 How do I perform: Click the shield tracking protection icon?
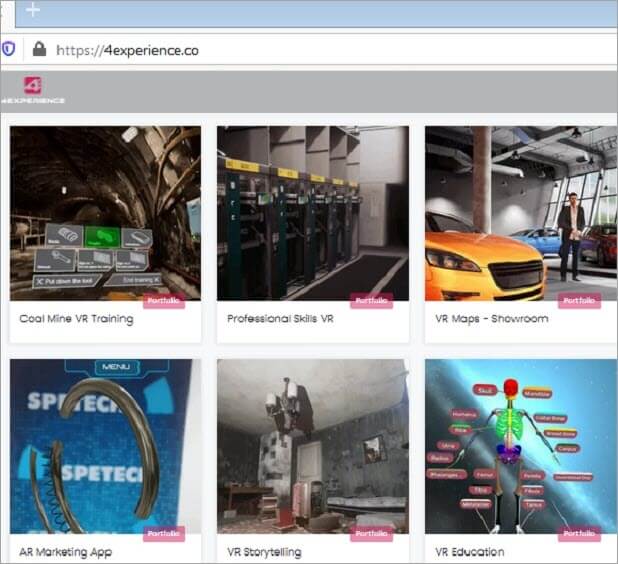coord(8,49)
